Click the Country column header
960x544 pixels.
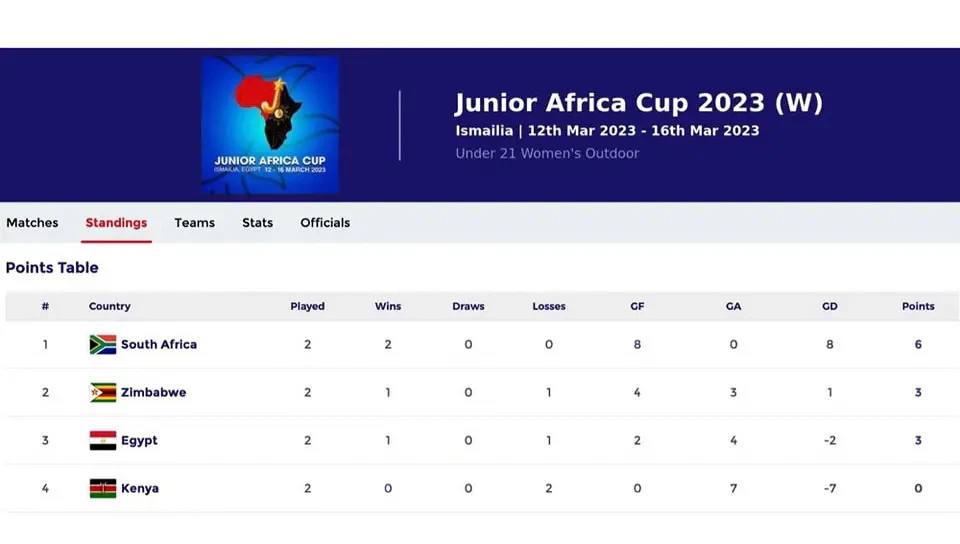110,306
